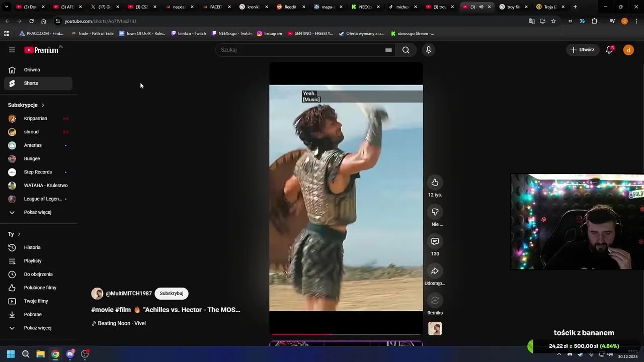Click the Subskrybuj button
Screen dimensions: 644x362
172,294
